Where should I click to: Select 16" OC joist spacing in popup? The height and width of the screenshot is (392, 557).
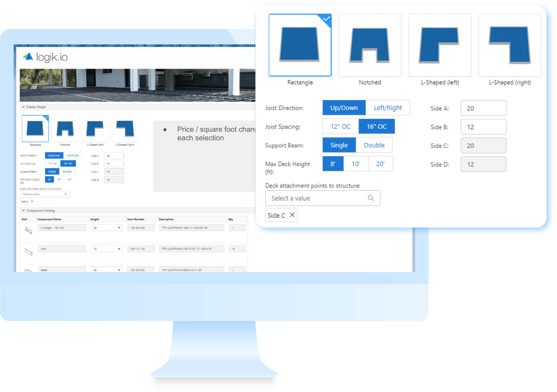tap(377, 127)
